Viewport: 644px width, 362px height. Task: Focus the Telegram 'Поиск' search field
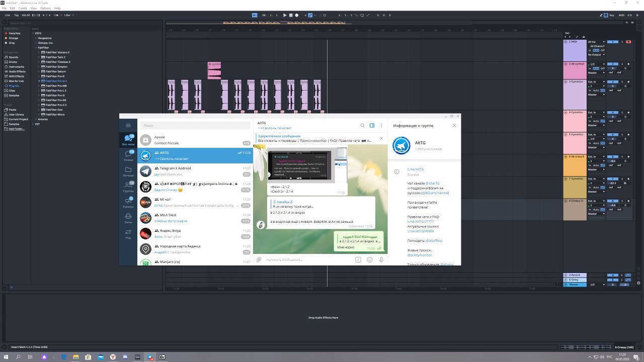[x=195, y=125]
